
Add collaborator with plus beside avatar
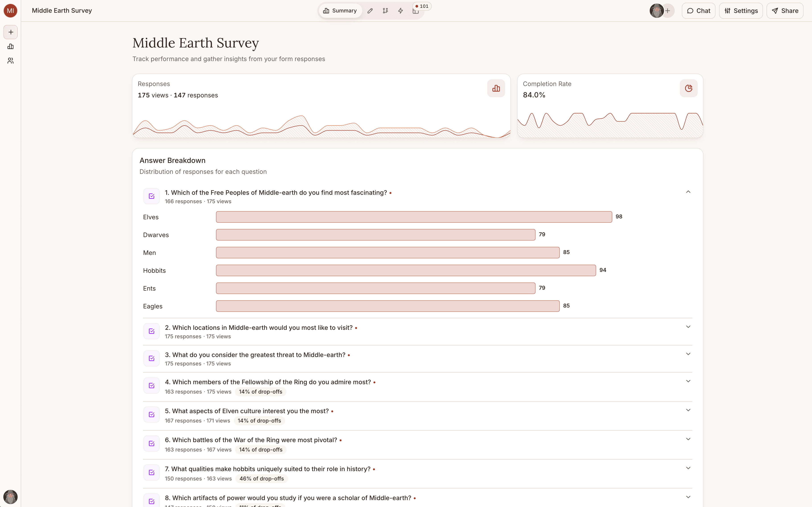668,11
